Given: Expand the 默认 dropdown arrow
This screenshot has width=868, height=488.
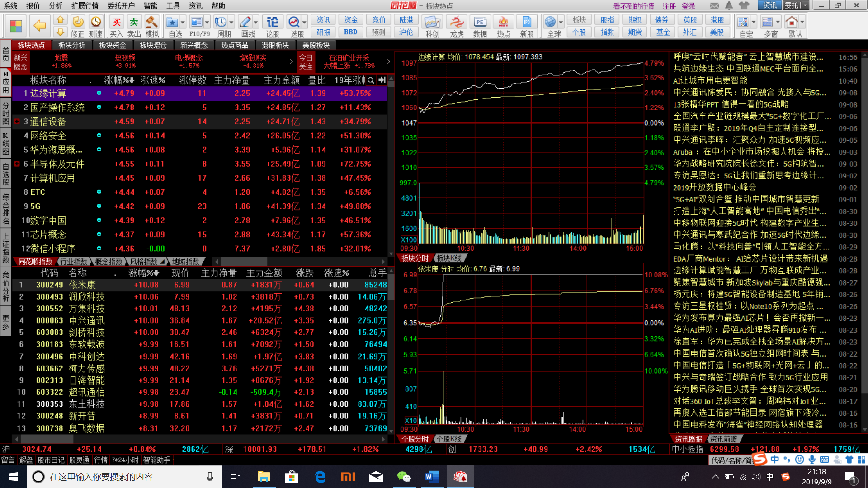Looking at the screenshot, I should pos(802,22).
